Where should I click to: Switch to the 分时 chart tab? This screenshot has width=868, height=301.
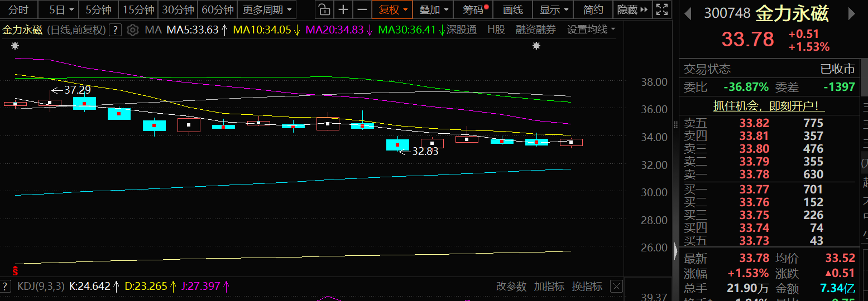point(18,9)
